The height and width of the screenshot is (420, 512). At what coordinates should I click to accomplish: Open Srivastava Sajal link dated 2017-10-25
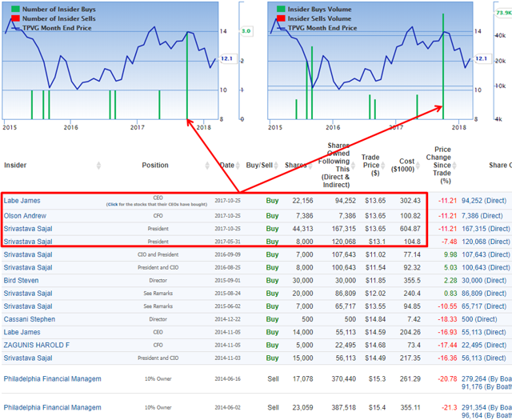point(28,229)
